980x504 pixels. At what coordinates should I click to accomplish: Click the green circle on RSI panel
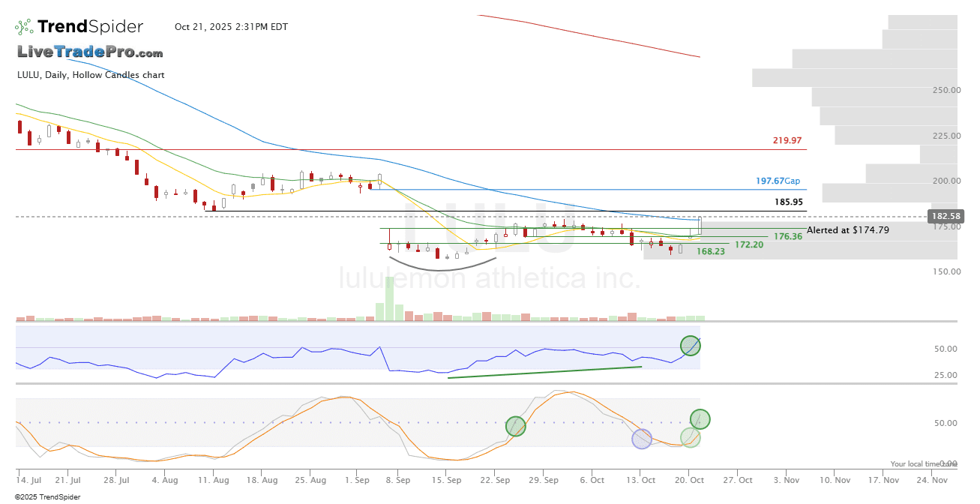(691, 346)
